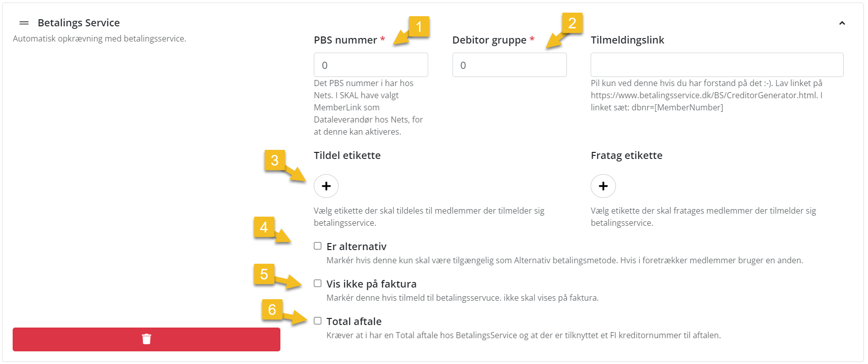This screenshot has width=868, height=364.
Task: Enable the Er alternativ checkbox
Action: click(317, 246)
